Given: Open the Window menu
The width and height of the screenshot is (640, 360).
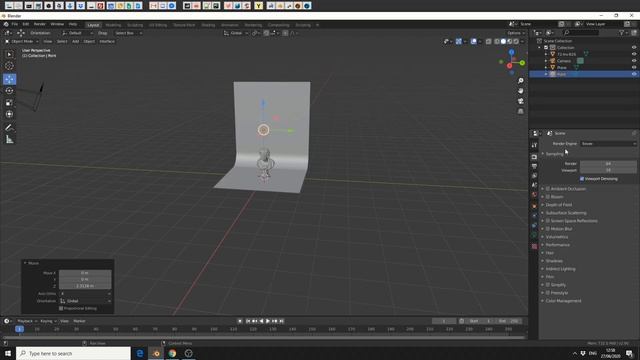Looking at the screenshot, I should click(x=57, y=24).
